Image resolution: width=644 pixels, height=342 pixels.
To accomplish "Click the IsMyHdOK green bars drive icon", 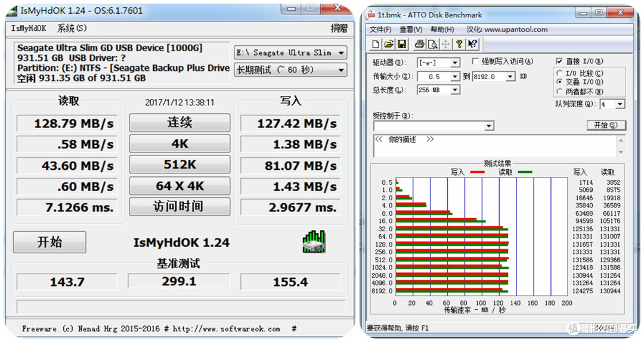I will (314, 241).
